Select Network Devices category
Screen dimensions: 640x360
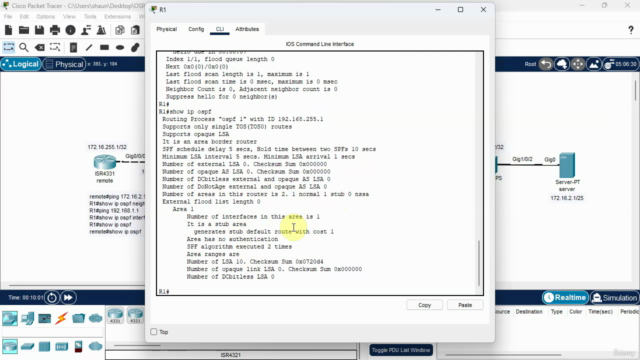(x=10, y=318)
